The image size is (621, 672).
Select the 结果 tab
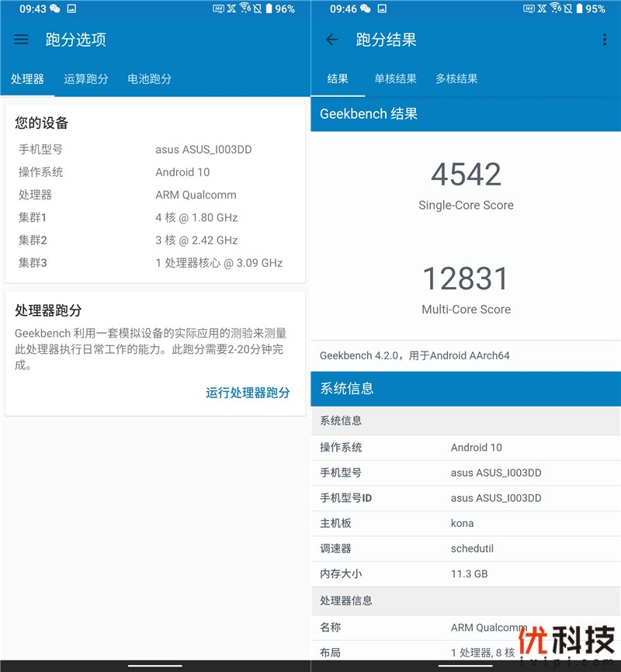pyautogui.click(x=338, y=79)
